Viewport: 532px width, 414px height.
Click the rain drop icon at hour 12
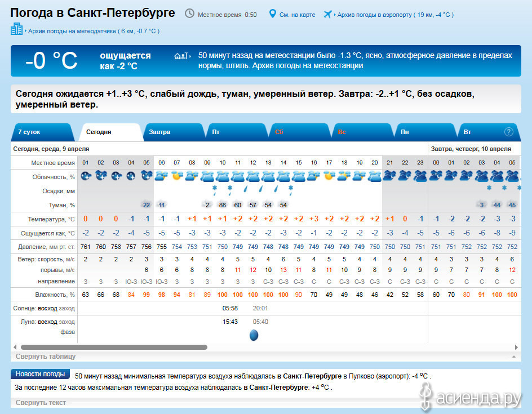coord(260,189)
